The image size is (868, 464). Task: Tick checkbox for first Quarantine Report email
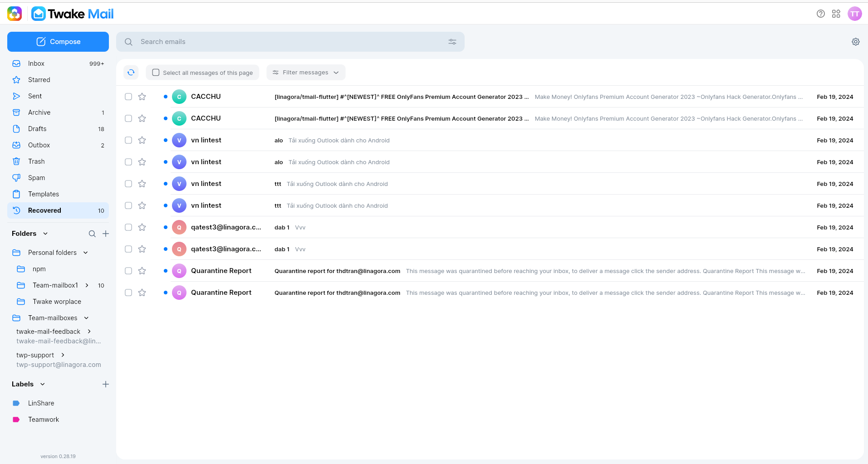coord(128,271)
